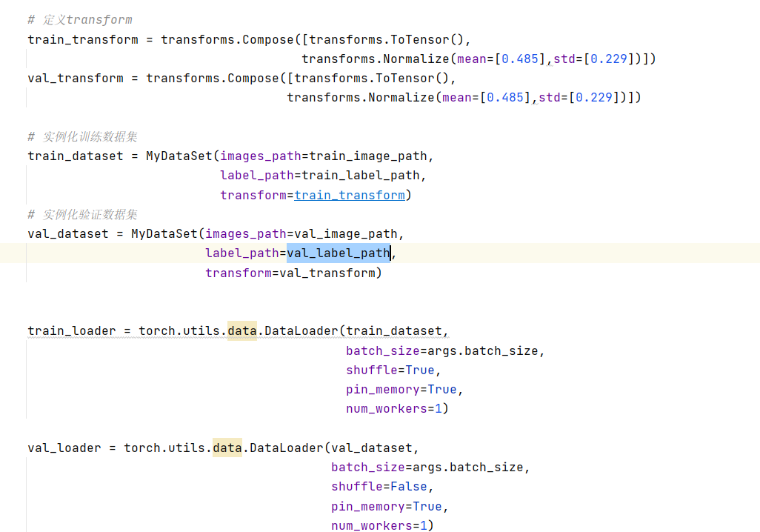Click 'pin_memory=True,' under train_loader
The height and width of the screenshot is (532, 760).
(404, 390)
